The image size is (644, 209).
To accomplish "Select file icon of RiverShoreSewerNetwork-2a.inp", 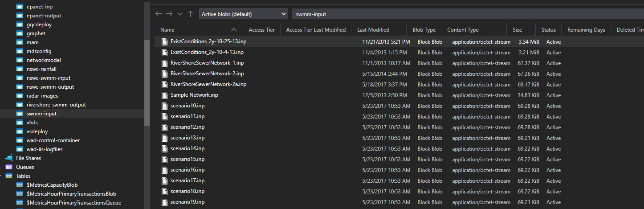I will 164,84.
